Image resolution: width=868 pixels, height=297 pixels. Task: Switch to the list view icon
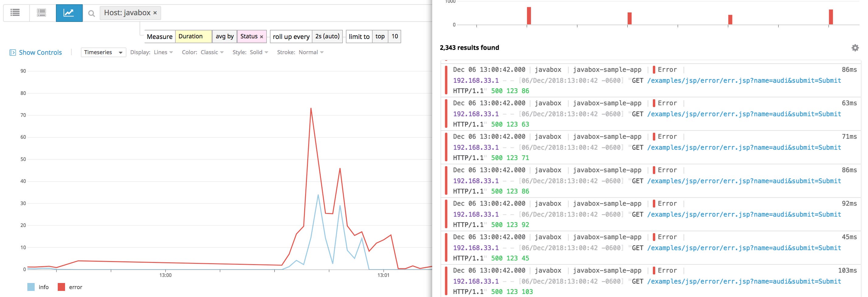coord(15,13)
